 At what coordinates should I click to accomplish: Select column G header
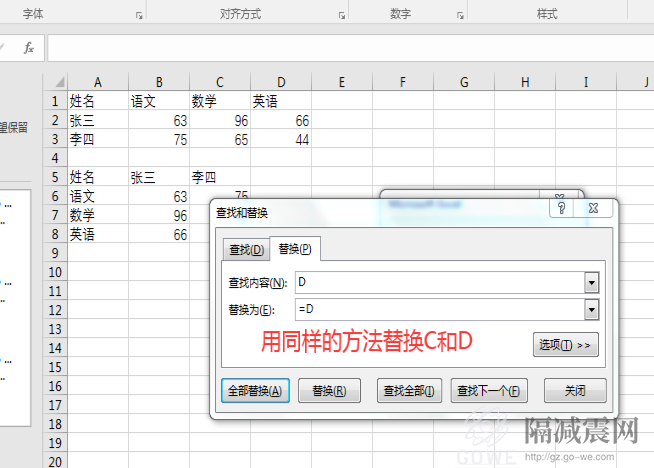coord(464,82)
